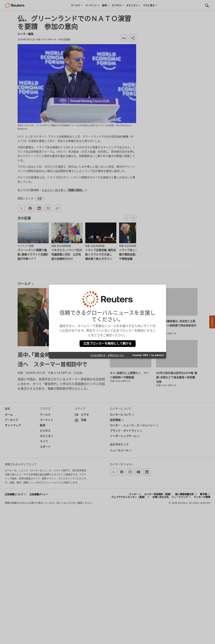Follow Reuters on Instagram in footer

tap(130, 472)
